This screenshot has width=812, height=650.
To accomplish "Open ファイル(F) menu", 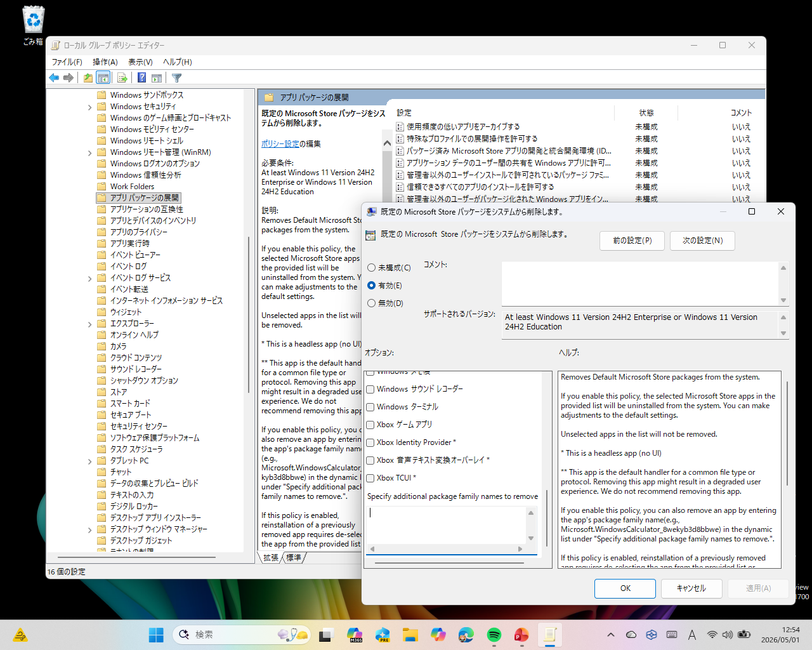I will click(x=67, y=62).
